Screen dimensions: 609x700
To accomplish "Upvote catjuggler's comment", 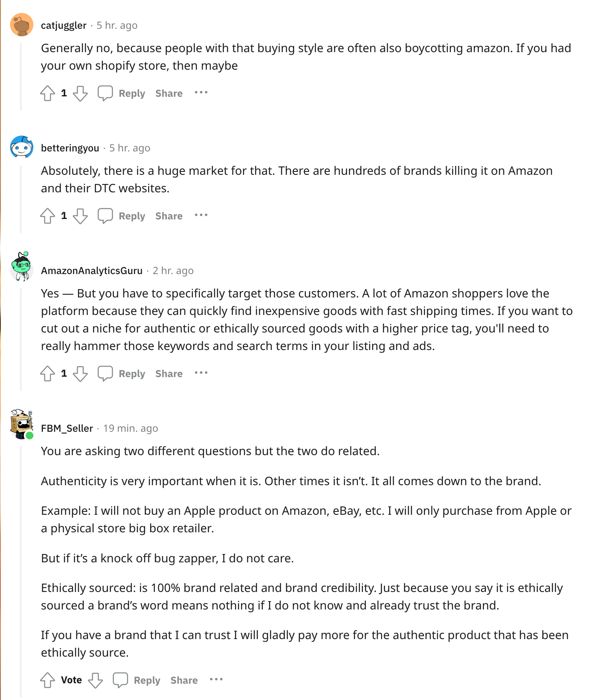I will click(x=48, y=93).
